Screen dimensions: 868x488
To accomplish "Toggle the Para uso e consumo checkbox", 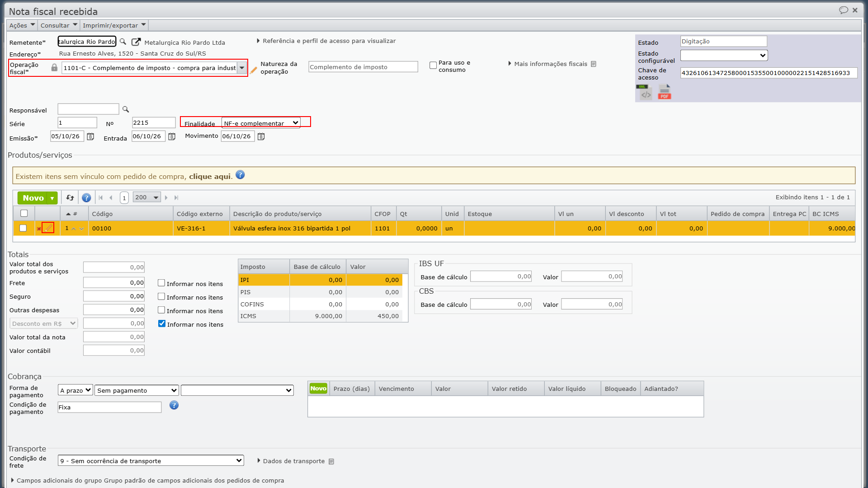I will click(x=433, y=65).
